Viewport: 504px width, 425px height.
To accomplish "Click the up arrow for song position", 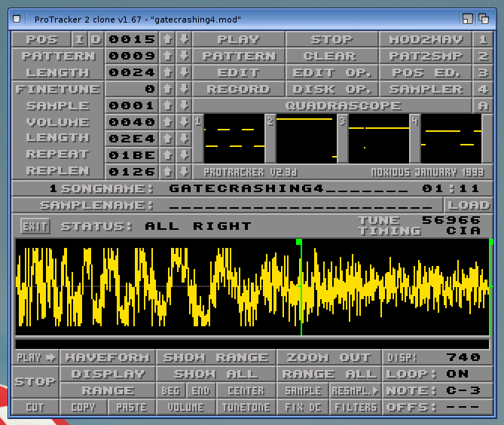I will click(x=167, y=39).
